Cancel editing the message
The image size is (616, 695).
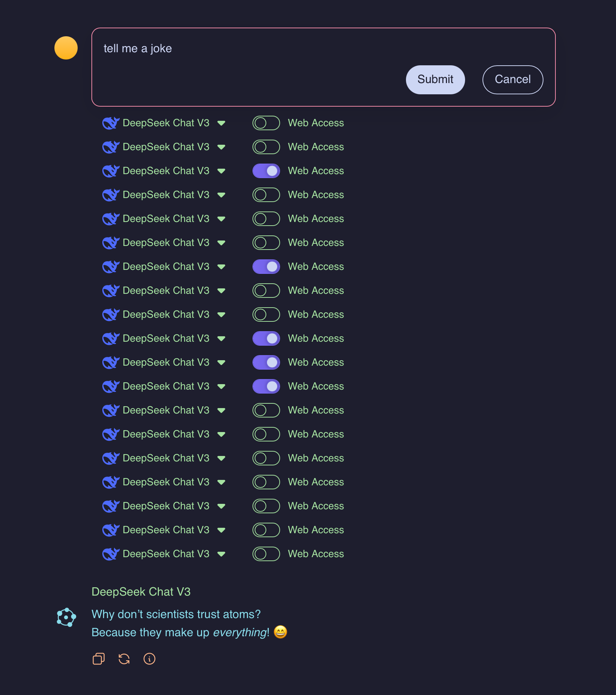pos(512,79)
